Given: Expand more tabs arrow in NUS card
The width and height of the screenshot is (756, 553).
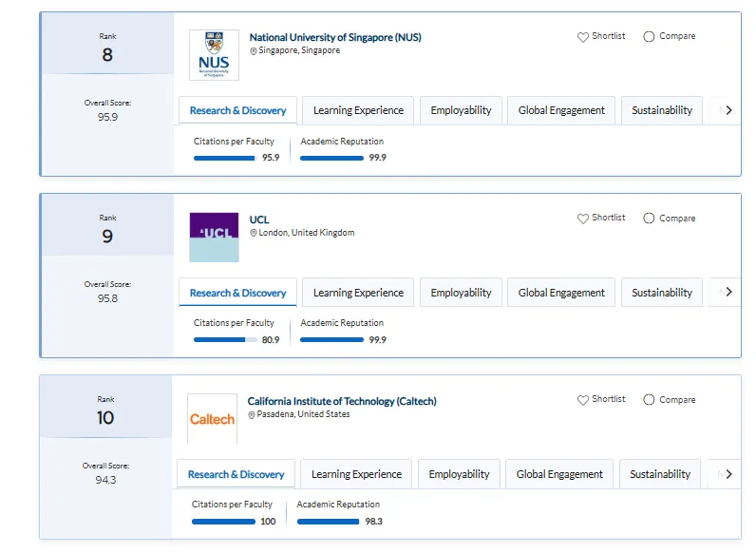Looking at the screenshot, I should click(728, 110).
